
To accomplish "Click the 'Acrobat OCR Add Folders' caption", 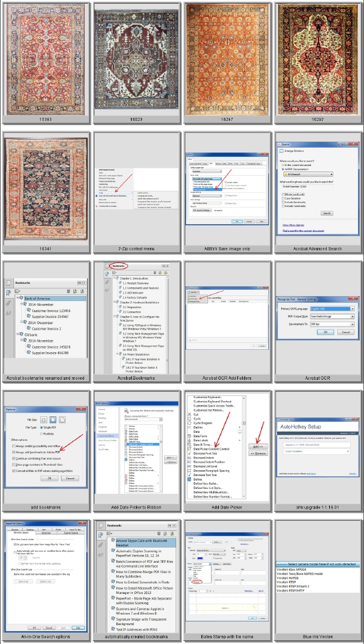I will tap(227, 378).
